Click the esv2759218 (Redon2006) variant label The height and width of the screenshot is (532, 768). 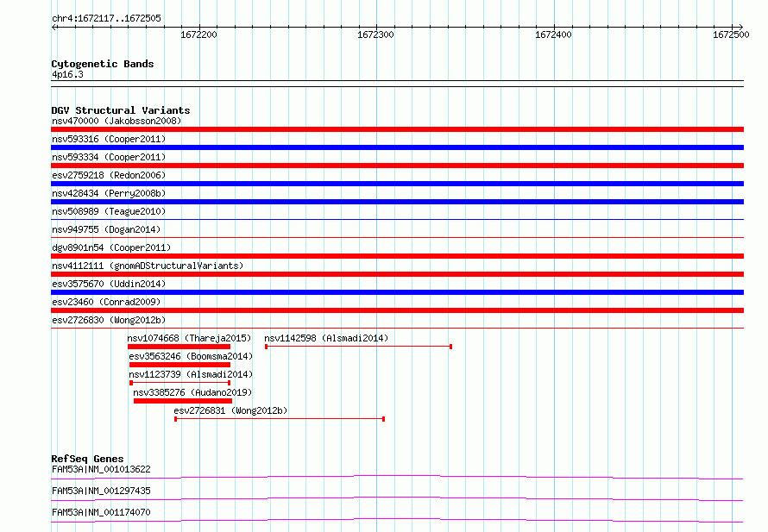click(109, 175)
